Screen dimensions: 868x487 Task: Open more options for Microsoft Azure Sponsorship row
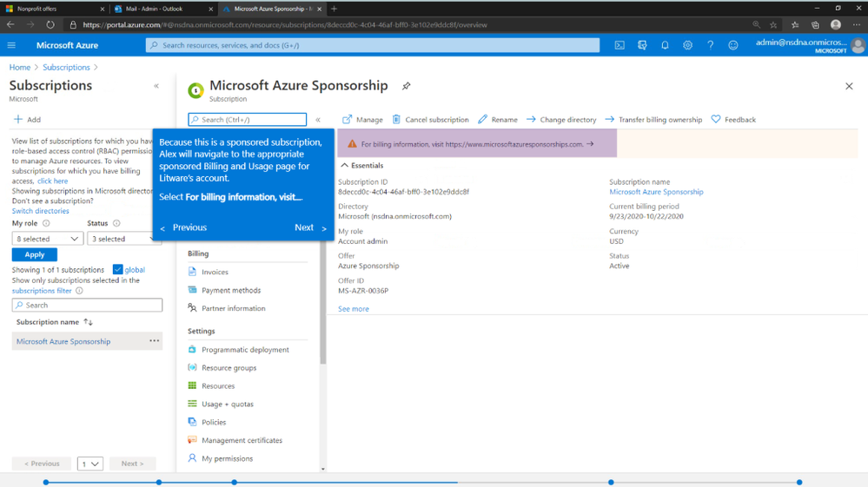[155, 341]
